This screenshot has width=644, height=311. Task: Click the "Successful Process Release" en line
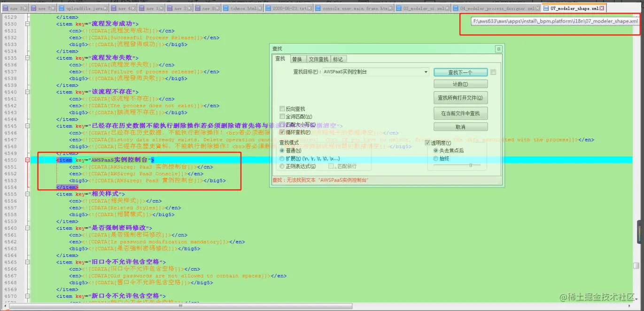(144, 38)
